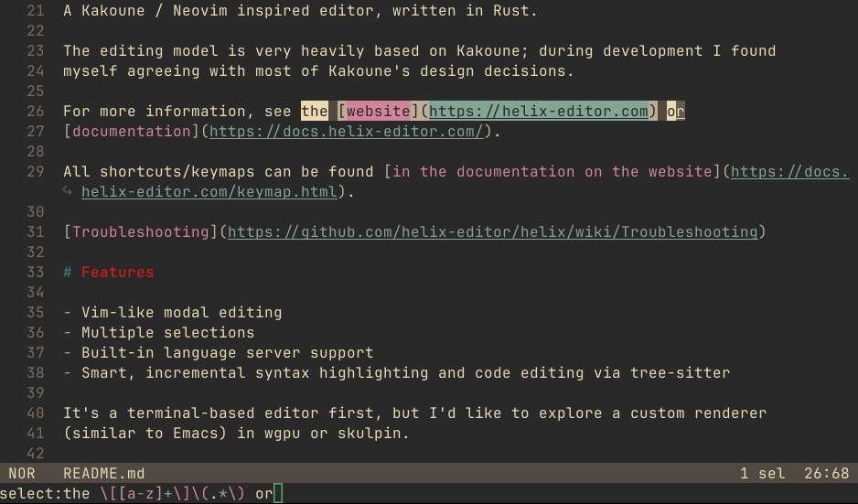This screenshot has height=504, width=858.
Task: Click the 'Vim-like modal editing' list item
Action: (x=182, y=313)
